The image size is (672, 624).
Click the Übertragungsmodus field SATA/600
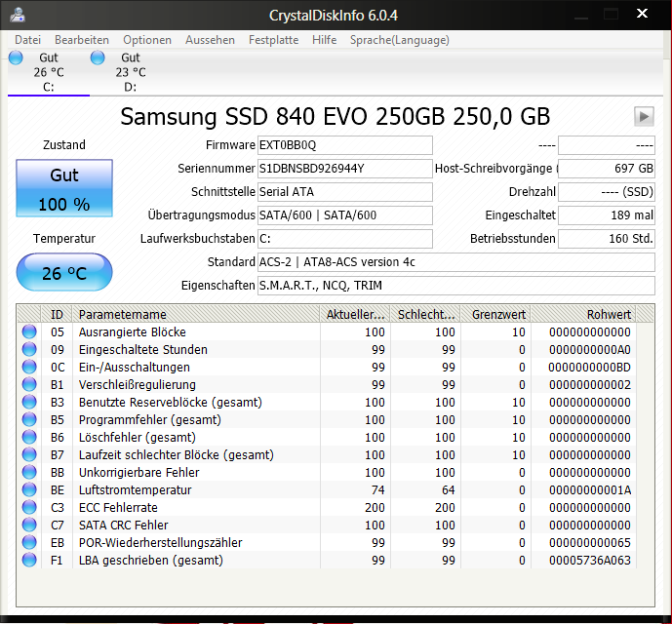(x=345, y=215)
